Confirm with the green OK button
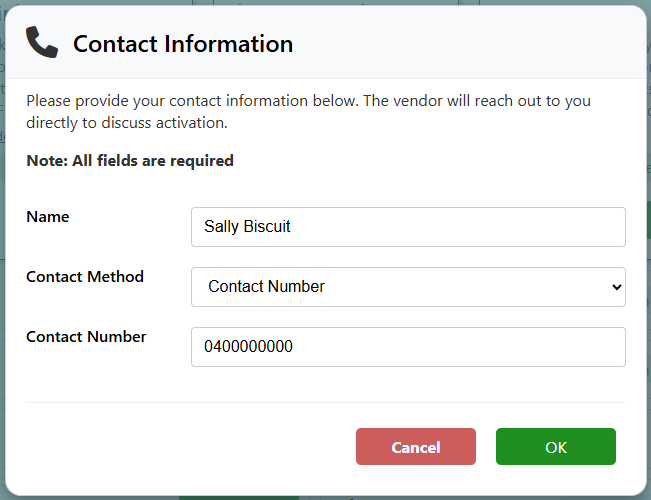This screenshot has width=651, height=500. pyautogui.click(x=555, y=447)
